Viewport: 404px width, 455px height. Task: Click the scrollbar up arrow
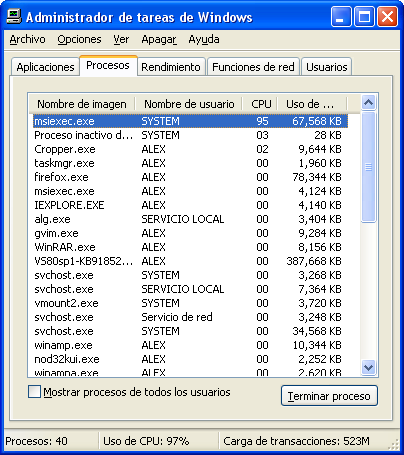click(368, 103)
